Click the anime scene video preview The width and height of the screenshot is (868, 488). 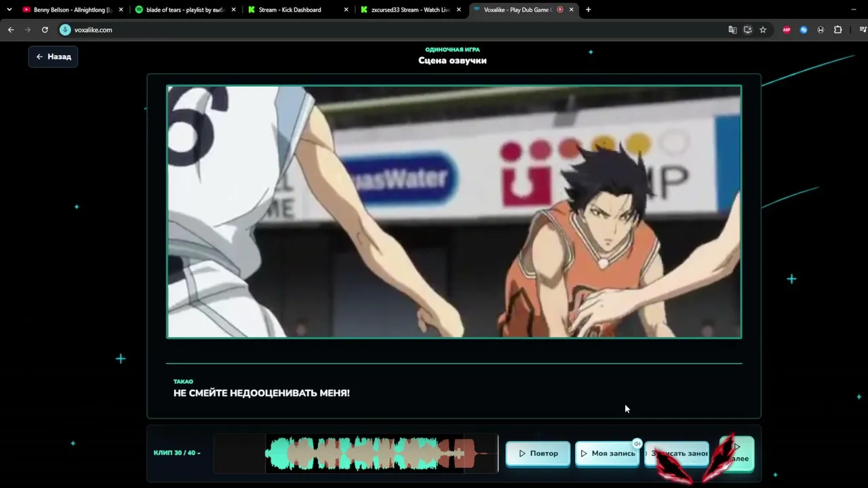pos(454,211)
